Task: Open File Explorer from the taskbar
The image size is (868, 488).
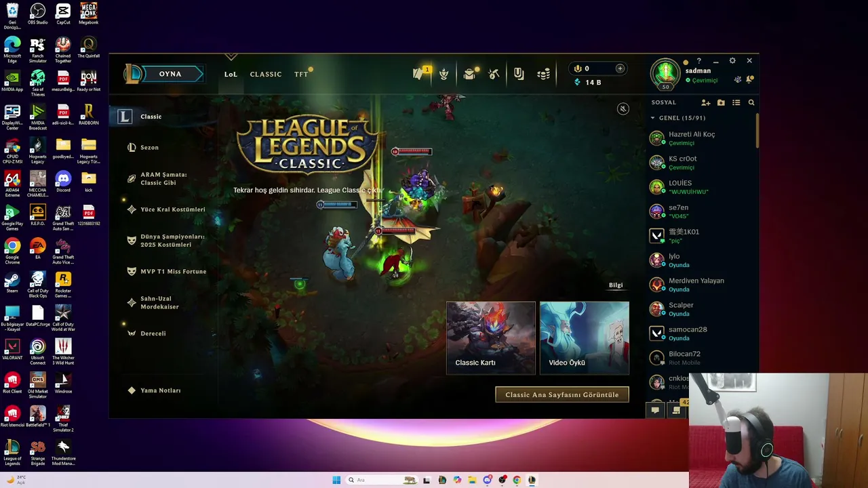Action: 472,480
